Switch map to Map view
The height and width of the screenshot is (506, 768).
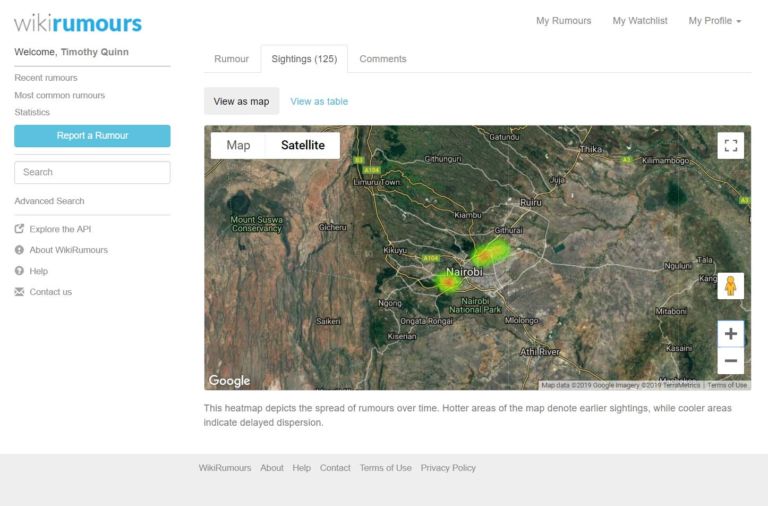point(238,145)
